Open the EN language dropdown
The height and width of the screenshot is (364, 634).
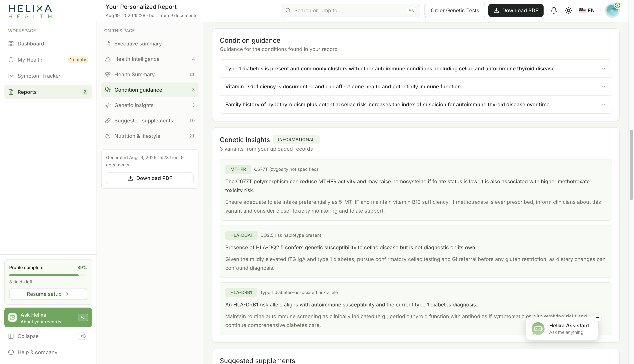click(x=590, y=10)
